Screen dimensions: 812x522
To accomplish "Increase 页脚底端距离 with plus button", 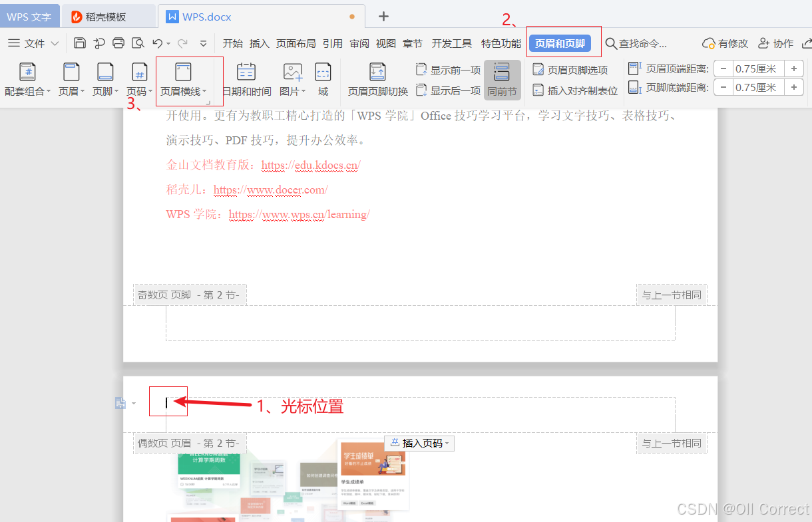I will tap(794, 87).
